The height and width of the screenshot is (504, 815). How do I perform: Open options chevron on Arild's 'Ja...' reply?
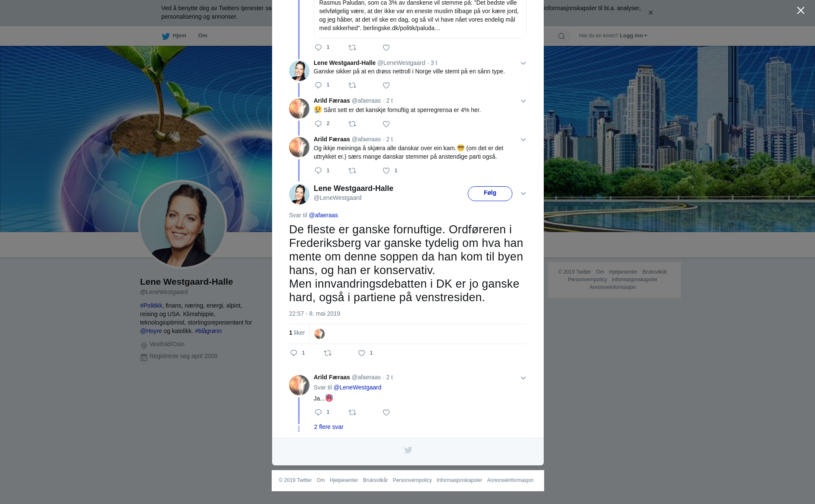tap(523, 378)
